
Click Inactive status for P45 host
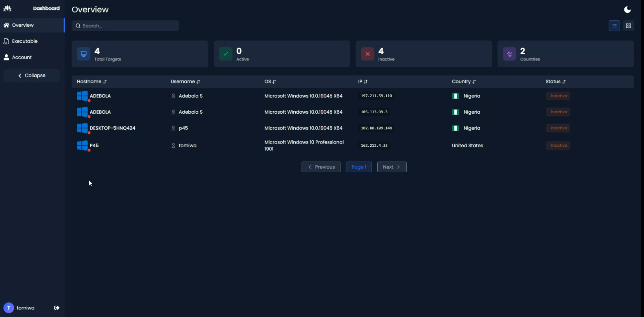558,146
